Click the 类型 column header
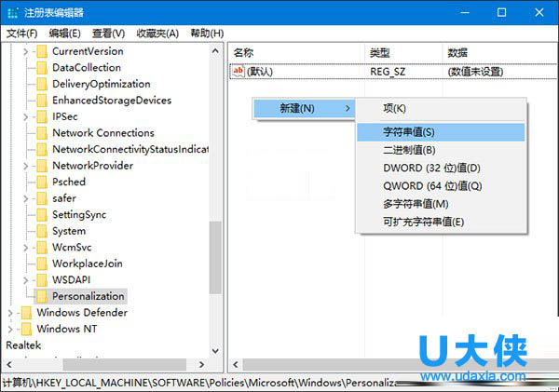559x392 pixels. click(403, 53)
